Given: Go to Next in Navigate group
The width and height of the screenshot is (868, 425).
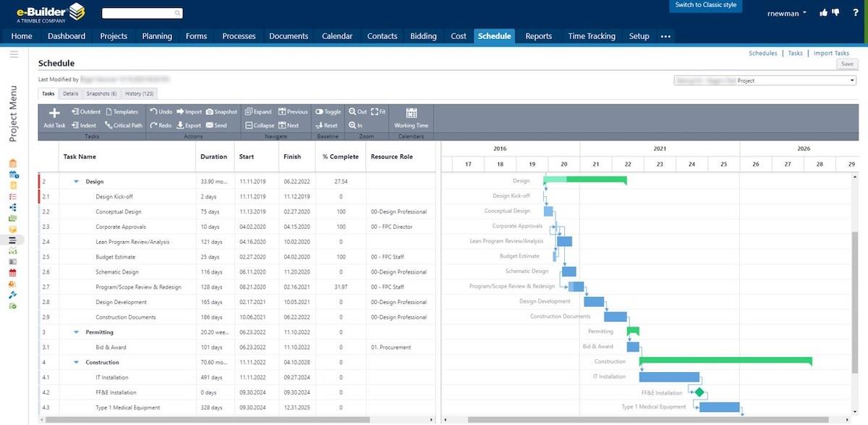Looking at the screenshot, I should point(288,125).
